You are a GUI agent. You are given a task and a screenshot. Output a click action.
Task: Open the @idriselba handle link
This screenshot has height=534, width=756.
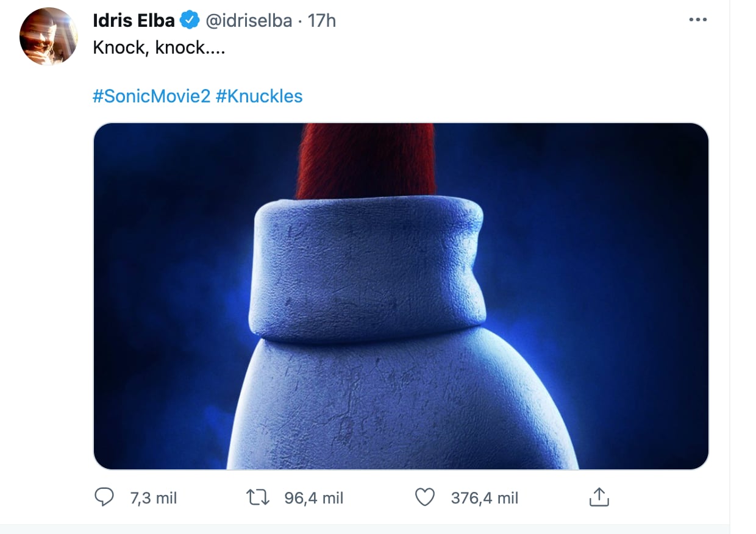[249, 21]
